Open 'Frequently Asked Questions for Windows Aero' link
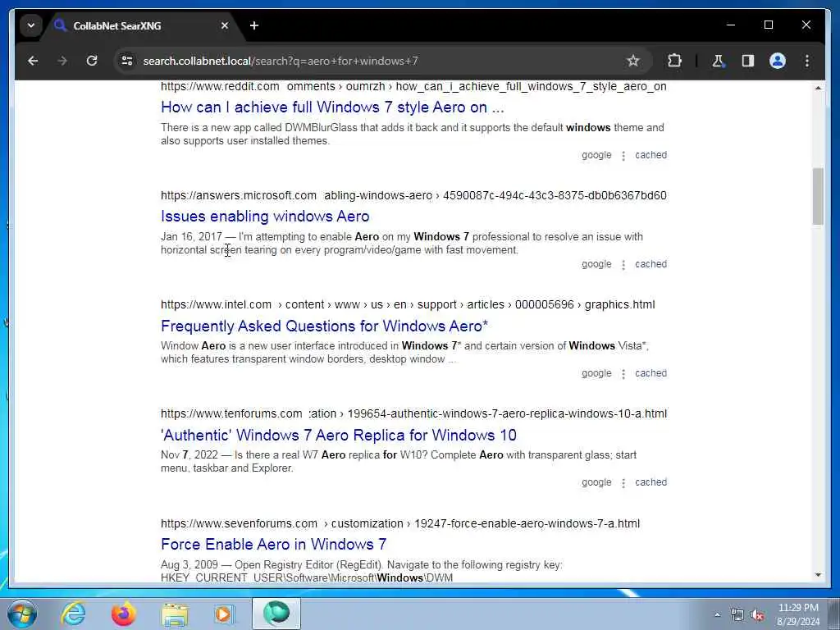This screenshot has height=630, width=840. 324,326
